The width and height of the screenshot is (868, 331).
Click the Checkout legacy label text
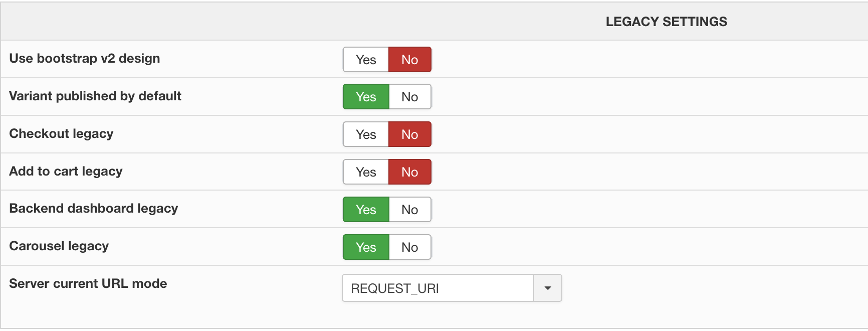[x=61, y=133]
